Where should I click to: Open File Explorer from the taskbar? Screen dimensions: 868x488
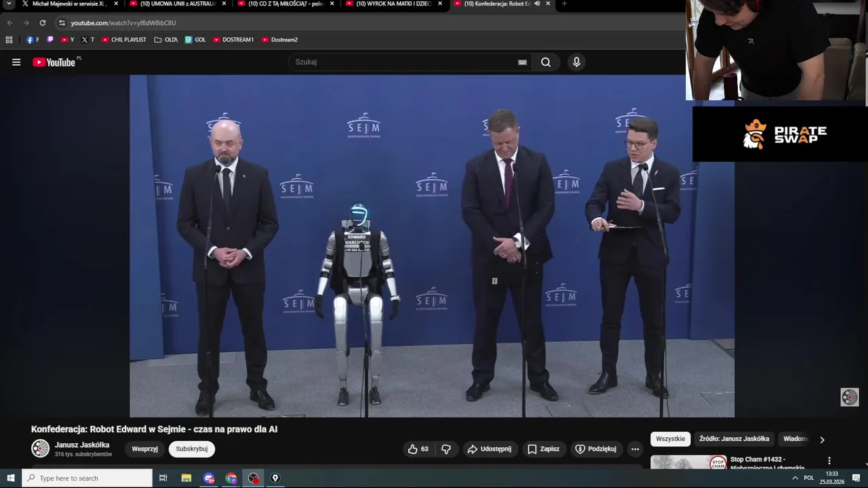point(186,478)
